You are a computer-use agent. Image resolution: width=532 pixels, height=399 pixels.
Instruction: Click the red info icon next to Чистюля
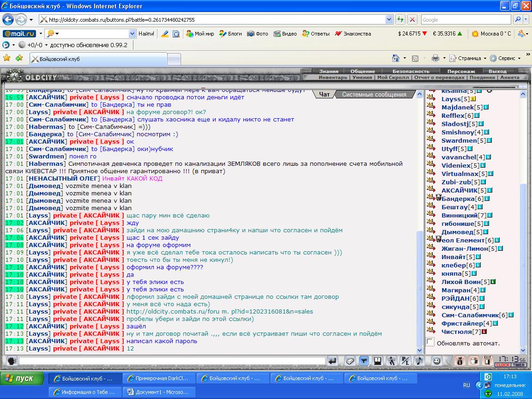pos(484,332)
